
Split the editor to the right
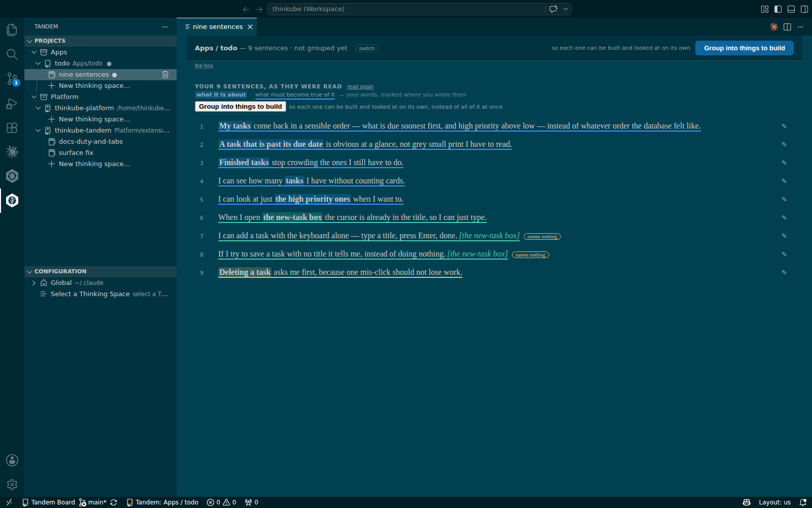click(x=787, y=27)
